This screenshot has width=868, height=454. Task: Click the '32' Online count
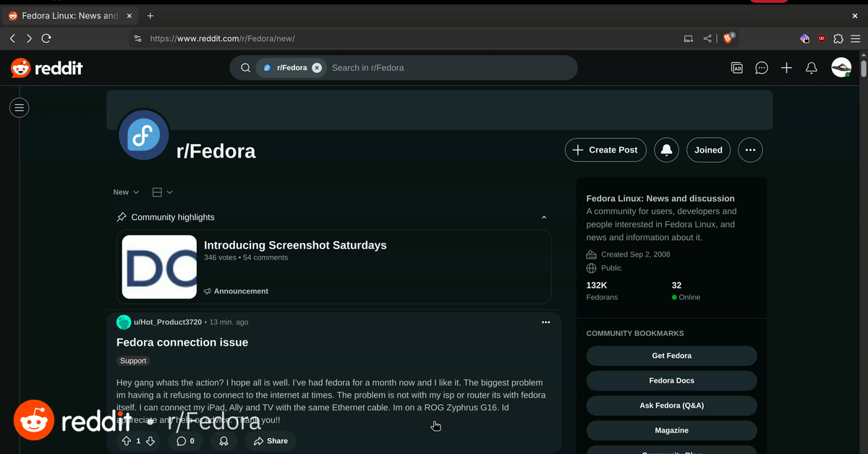pos(677,286)
